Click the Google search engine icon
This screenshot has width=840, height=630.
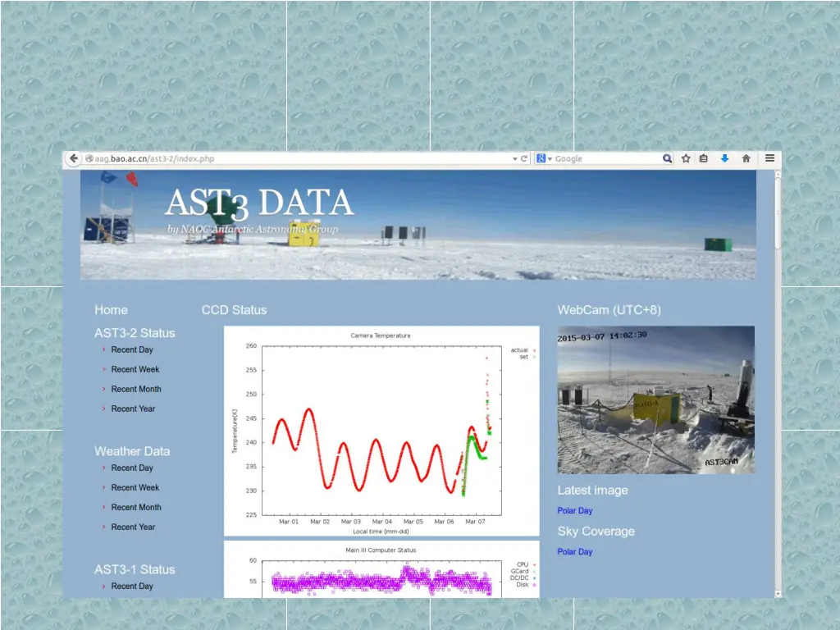pyautogui.click(x=541, y=158)
